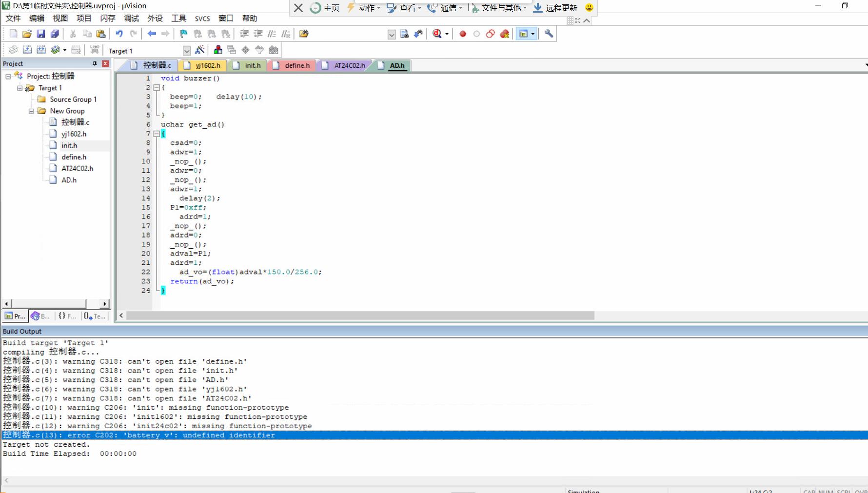Cut selection with scissors icon

pyautogui.click(x=73, y=34)
